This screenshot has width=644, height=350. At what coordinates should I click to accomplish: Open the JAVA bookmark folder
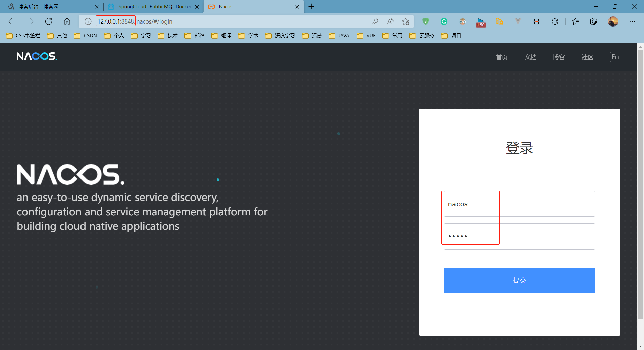click(339, 36)
